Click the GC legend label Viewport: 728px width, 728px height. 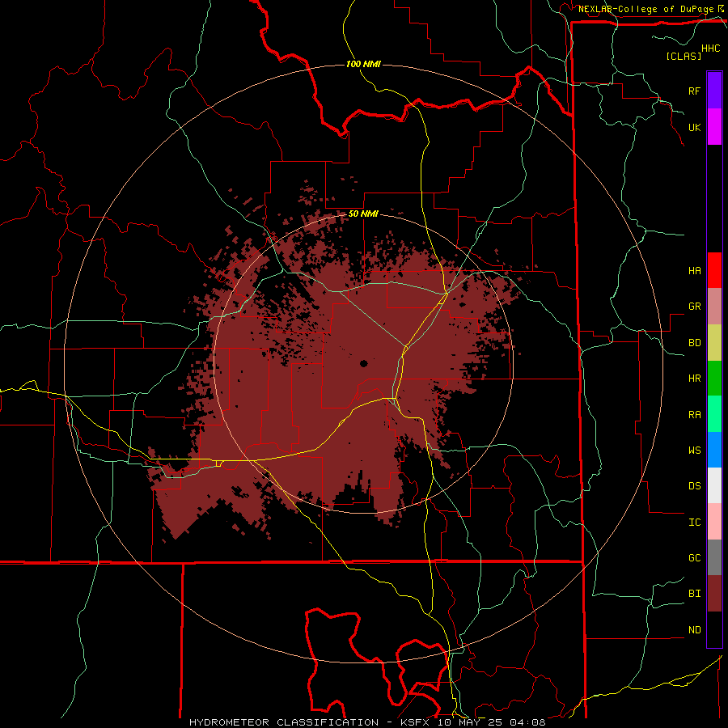click(694, 557)
